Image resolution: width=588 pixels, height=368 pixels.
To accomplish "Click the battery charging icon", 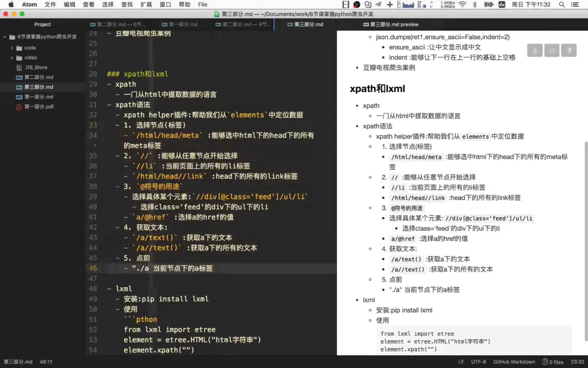I will [x=488, y=4].
